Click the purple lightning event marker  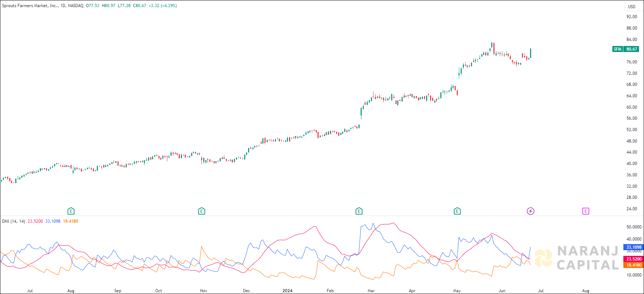click(x=530, y=211)
